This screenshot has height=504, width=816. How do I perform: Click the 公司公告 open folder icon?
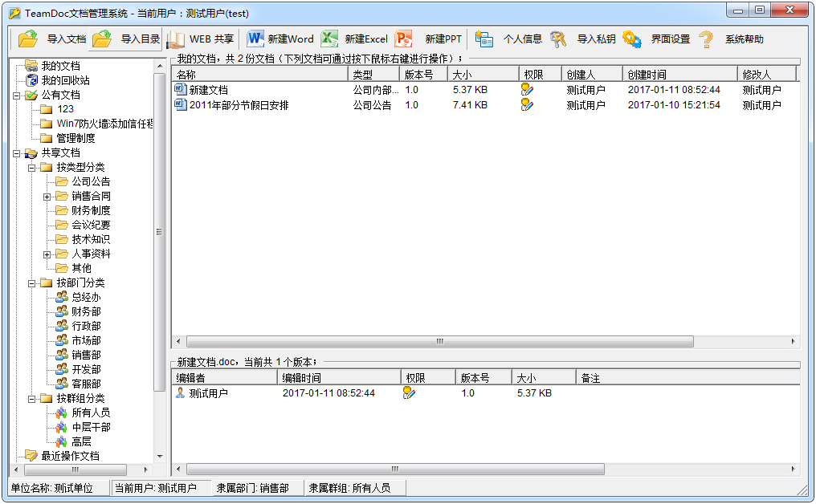click(62, 181)
